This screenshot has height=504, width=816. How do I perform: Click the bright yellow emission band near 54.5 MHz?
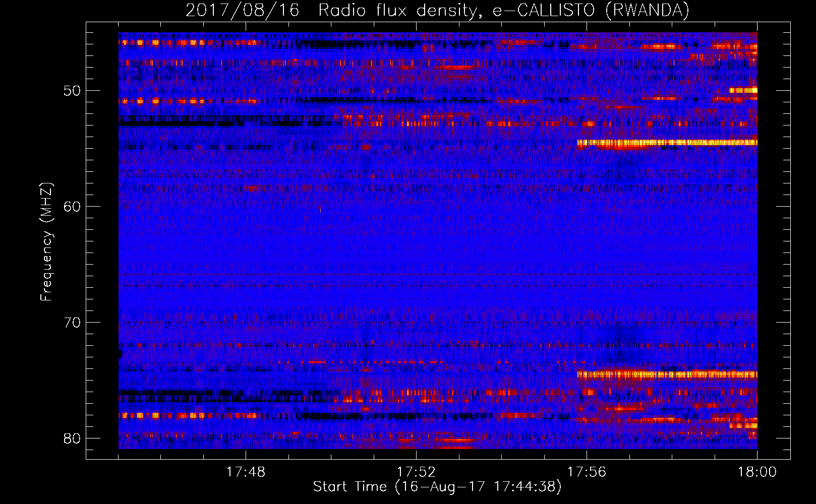pos(667,143)
